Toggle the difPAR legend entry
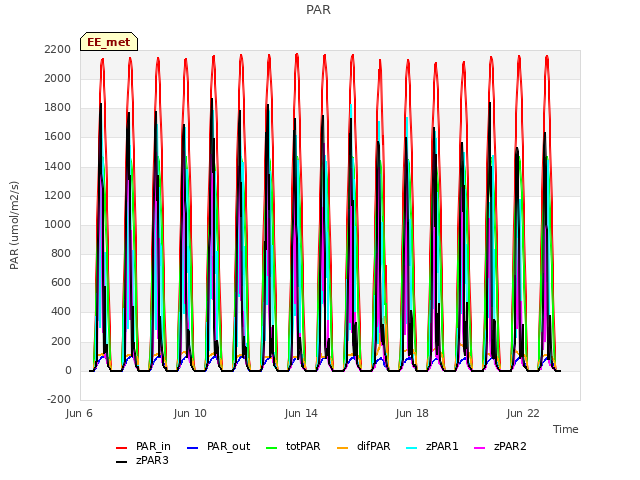The height and width of the screenshot is (480, 640). coord(364,447)
